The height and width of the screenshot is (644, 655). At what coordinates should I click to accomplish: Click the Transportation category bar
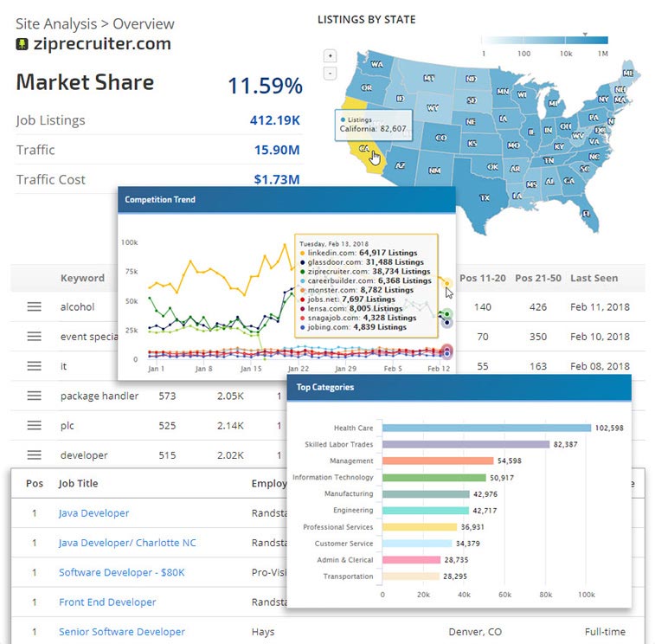coord(411,576)
